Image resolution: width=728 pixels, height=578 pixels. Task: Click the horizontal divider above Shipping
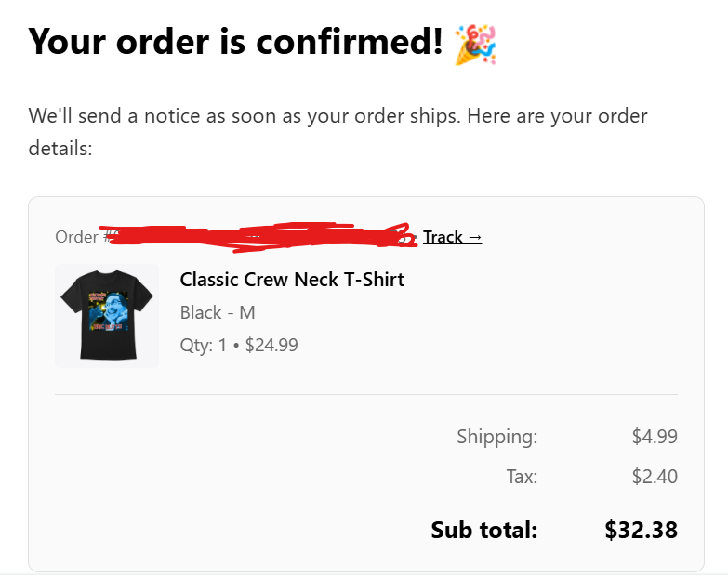366,394
